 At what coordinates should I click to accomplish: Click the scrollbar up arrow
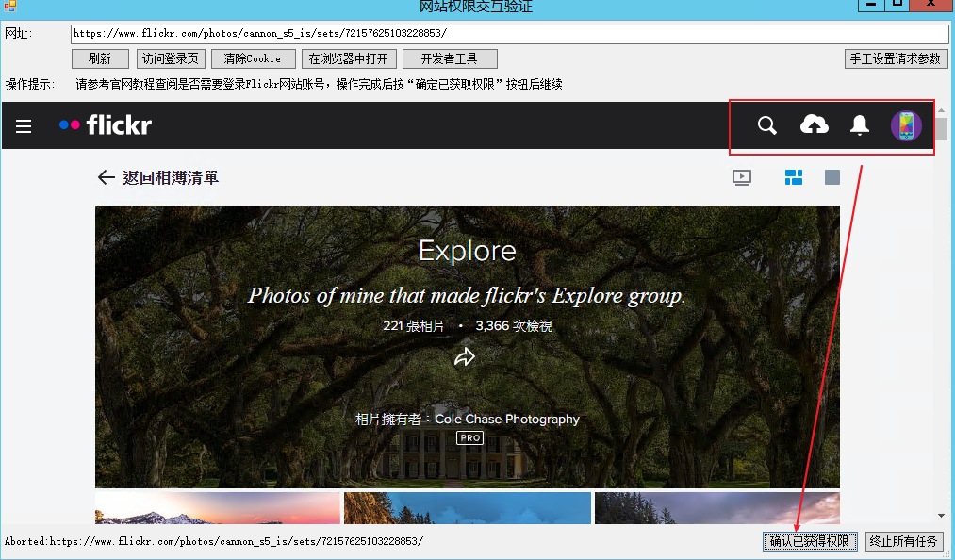point(942,110)
